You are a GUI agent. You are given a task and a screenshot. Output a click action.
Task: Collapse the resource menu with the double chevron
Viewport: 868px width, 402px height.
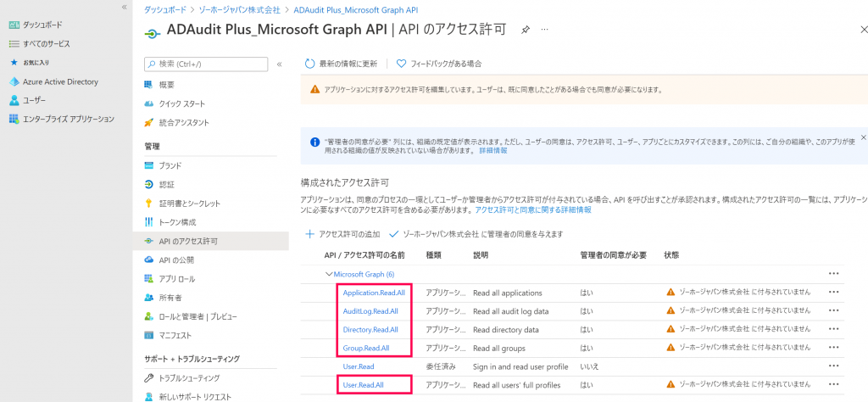(x=280, y=64)
